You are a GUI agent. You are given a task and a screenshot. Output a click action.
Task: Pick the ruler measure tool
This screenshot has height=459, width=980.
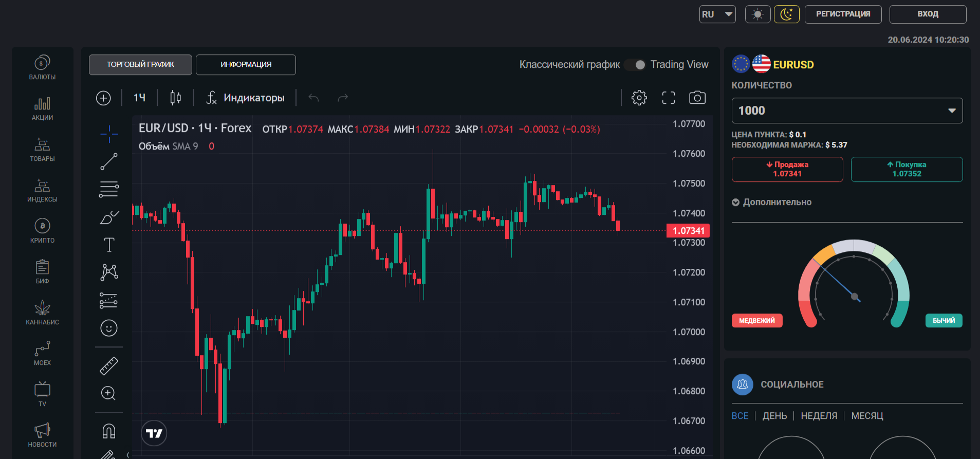(109, 365)
